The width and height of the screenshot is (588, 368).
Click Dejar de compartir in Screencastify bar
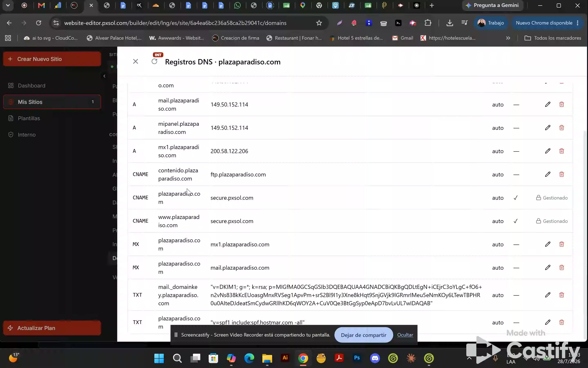(x=363, y=335)
